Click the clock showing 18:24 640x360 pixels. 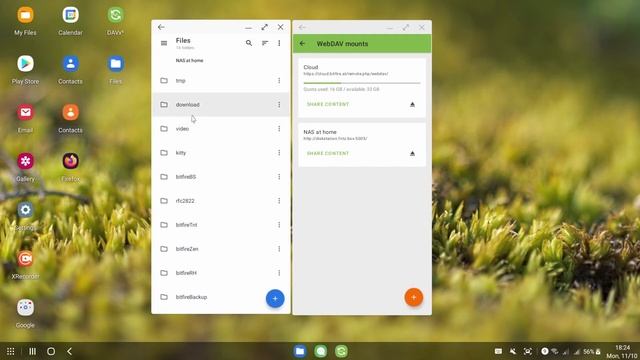click(622, 348)
